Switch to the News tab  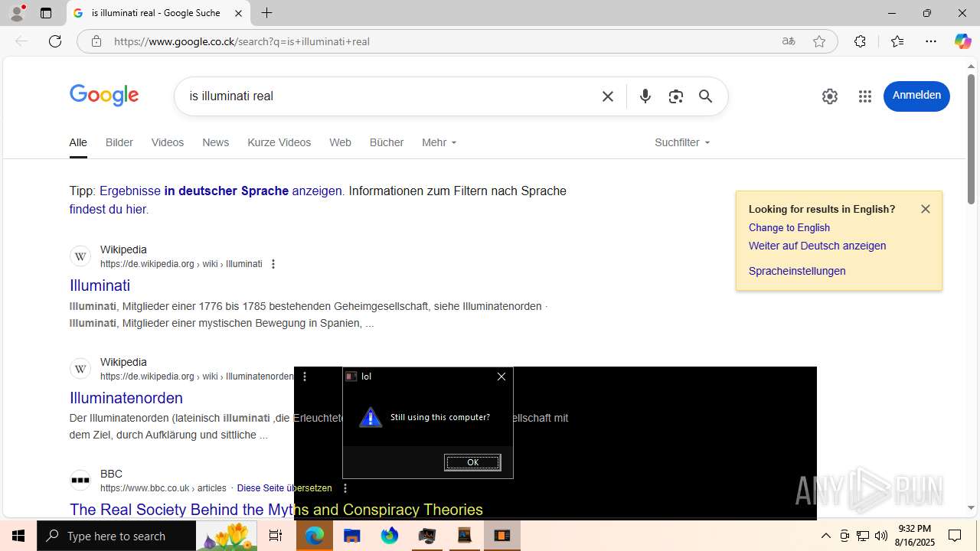click(215, 142)
